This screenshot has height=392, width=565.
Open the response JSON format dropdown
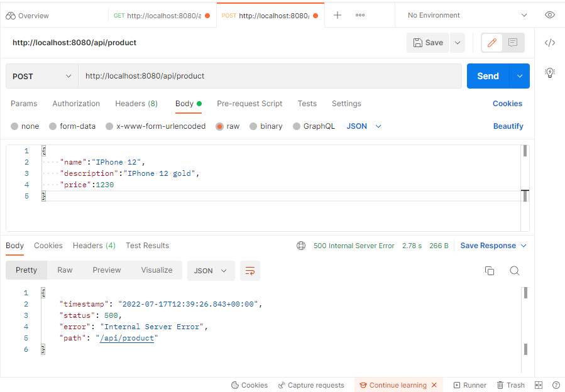coord(211,271)
